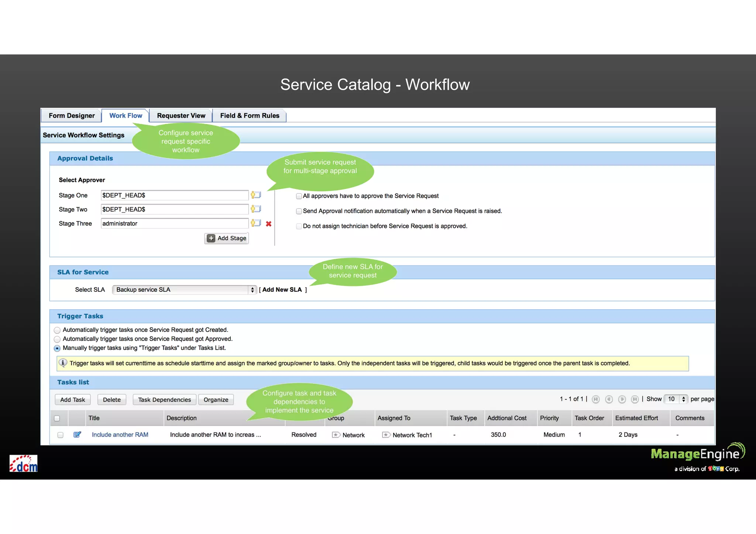Image resolution: width=756 pixels, height=534 pixels.
Task: Click the Medium priority cell
Action: 554,435
